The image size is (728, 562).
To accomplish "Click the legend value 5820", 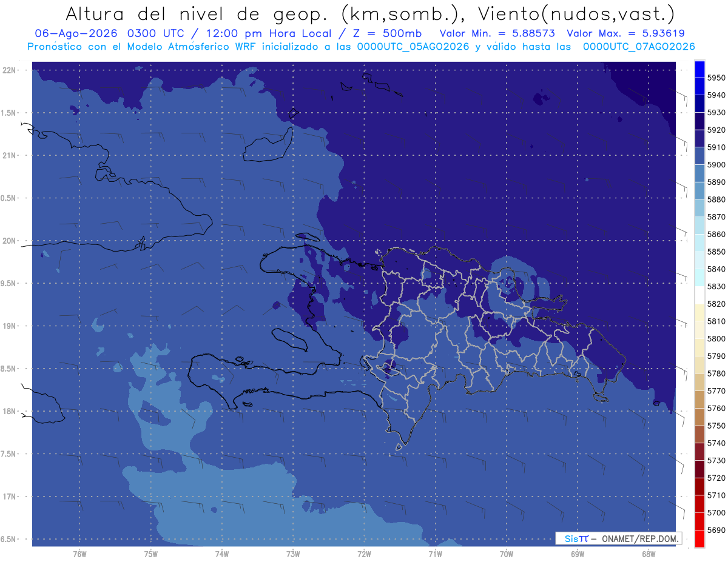I will pos(716,304).
